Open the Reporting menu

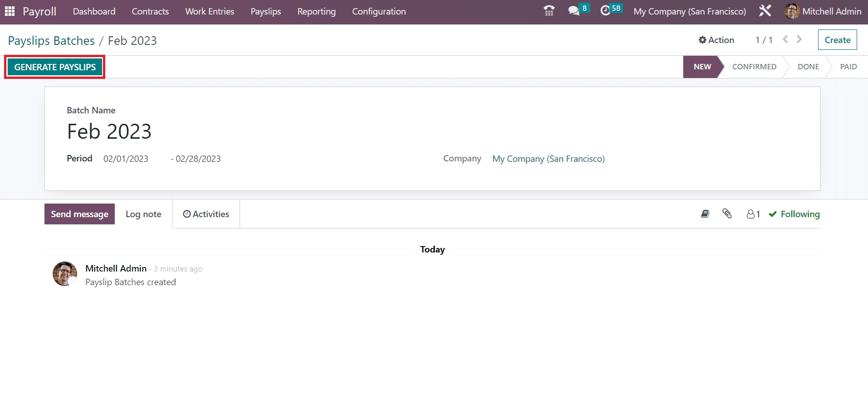316,11
